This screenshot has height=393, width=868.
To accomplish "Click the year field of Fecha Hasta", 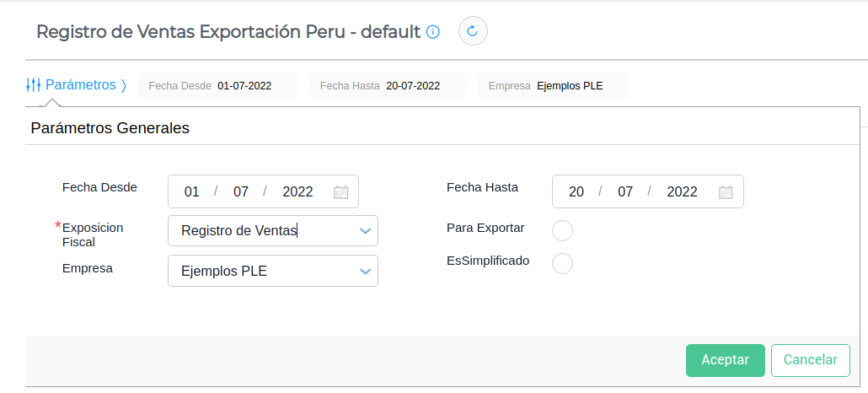I will pos(682,191).
